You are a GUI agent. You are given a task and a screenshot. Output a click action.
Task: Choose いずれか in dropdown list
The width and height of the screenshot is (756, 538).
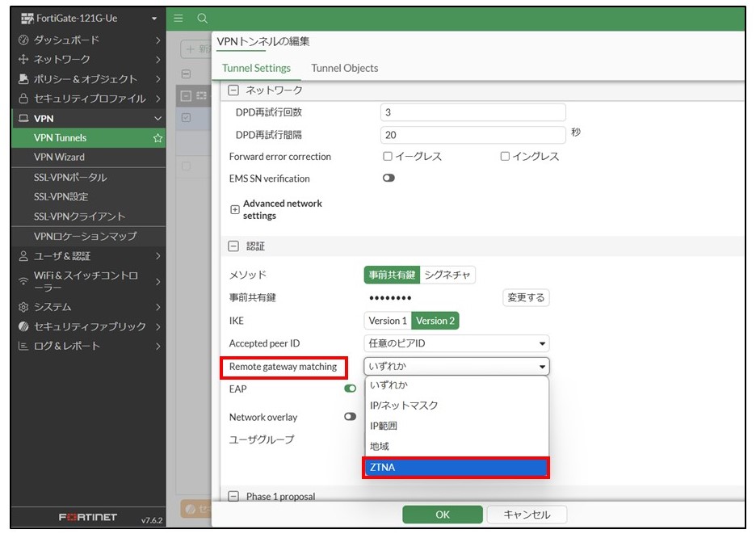456,385
